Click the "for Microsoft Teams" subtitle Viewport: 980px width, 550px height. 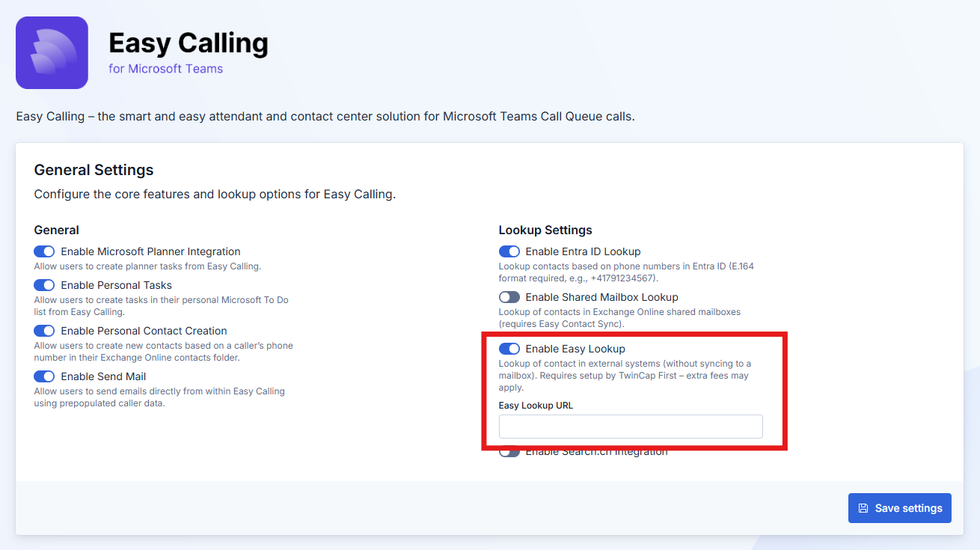[165, 69]
